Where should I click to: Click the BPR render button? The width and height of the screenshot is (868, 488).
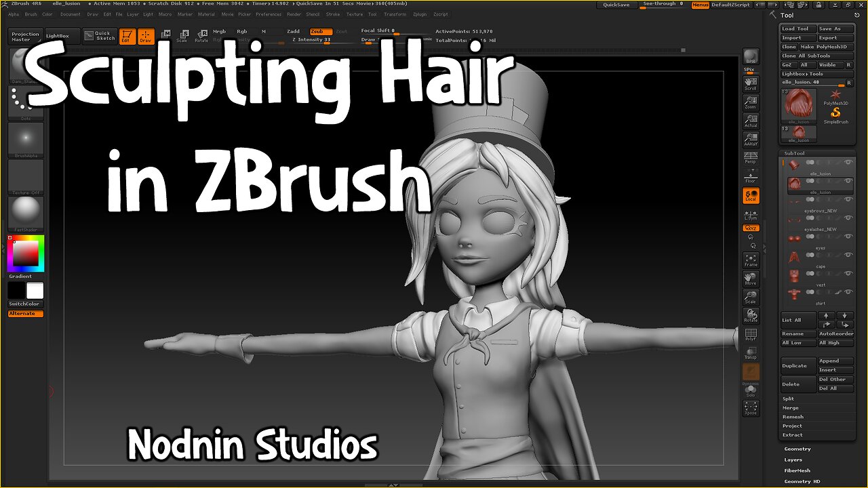pos(751,57)
